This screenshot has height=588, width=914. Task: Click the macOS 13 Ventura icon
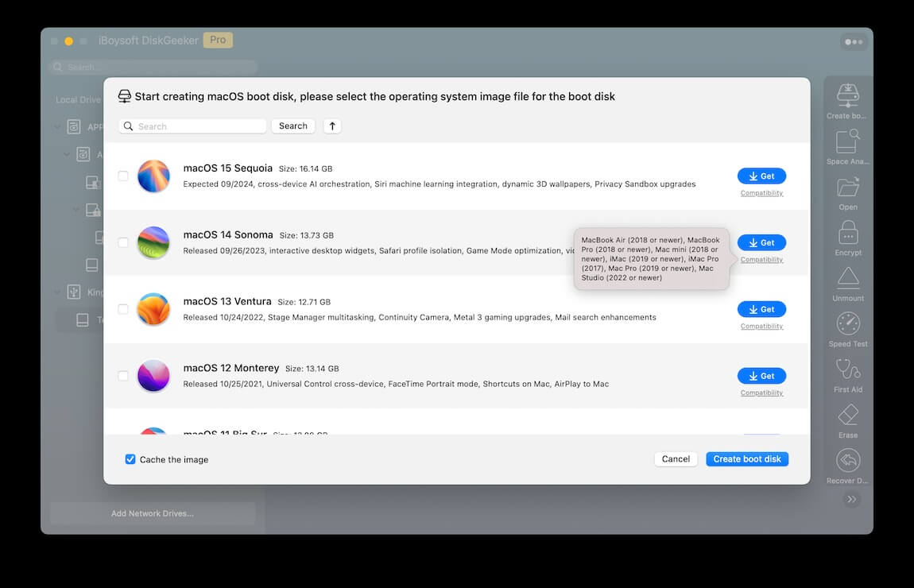[x=153, y=309]
